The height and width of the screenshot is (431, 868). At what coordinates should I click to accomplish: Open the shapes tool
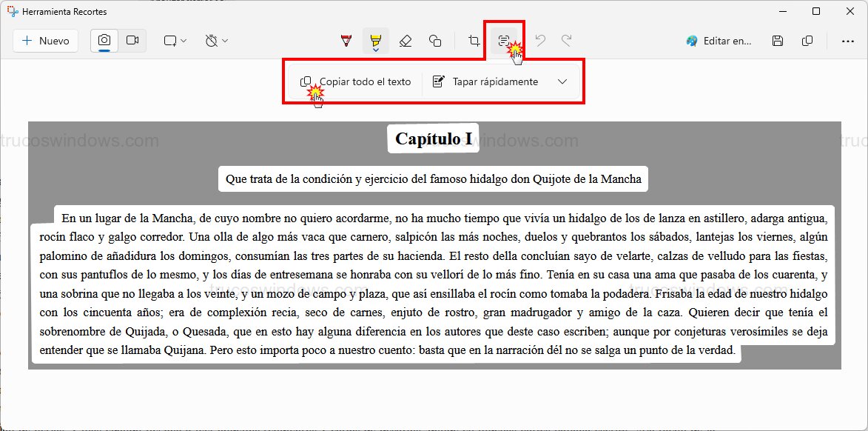tap(435, 41)
